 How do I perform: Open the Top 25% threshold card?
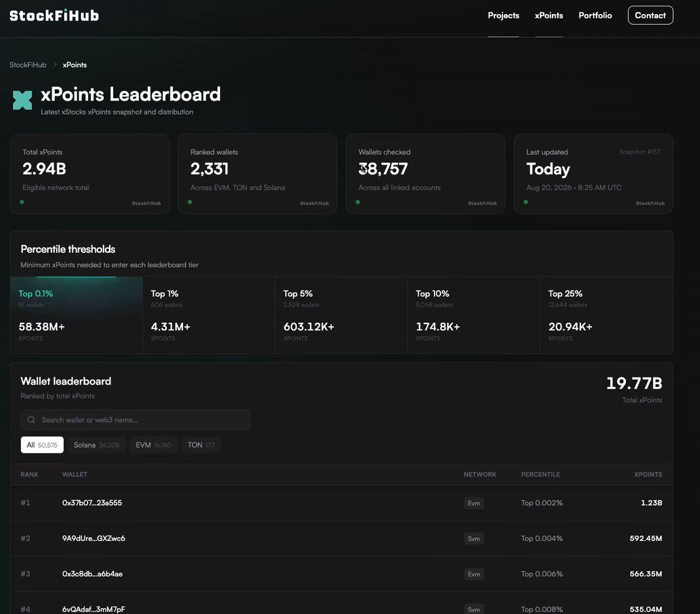607,315
